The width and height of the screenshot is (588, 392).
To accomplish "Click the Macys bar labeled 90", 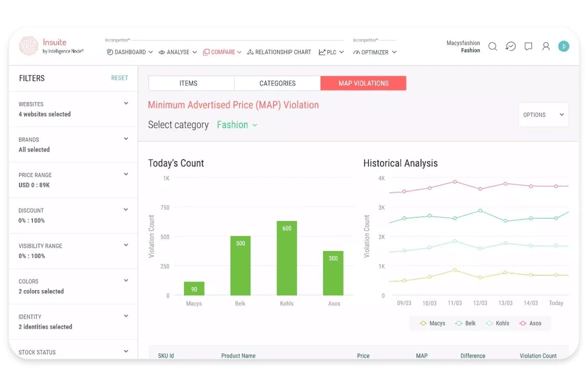I will pyautogui.click(x=194, y=289).
